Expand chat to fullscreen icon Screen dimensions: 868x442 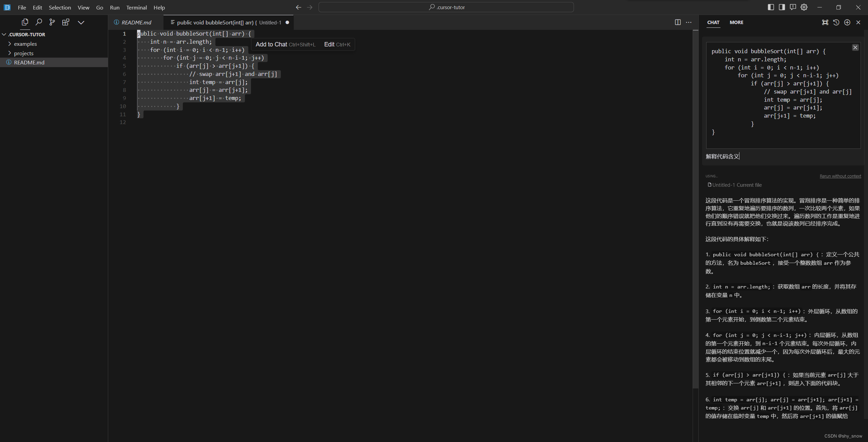tap(825, 22)
